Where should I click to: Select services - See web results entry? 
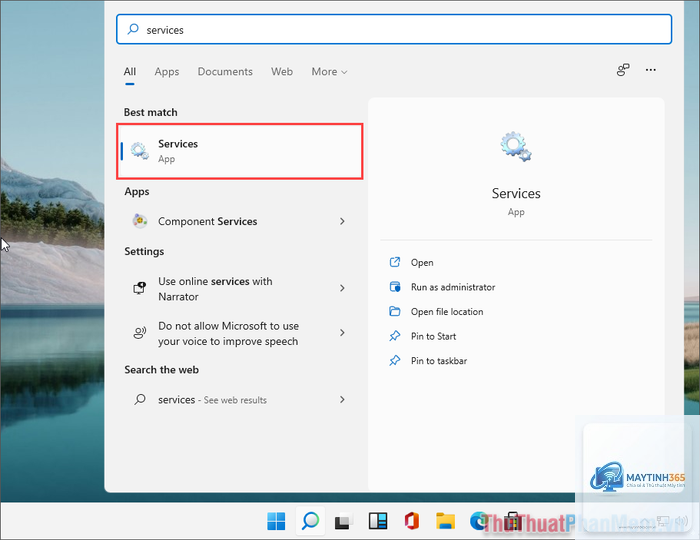point(212,399)
